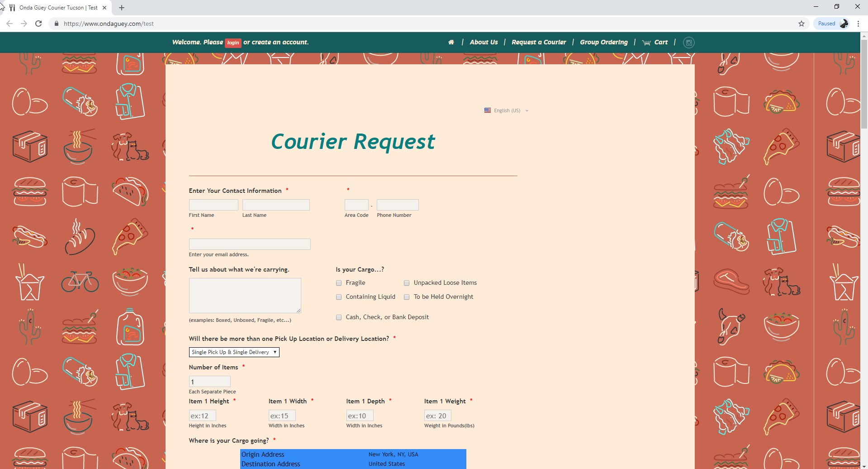The image size is (868, 469).
Task: Click the back navigation arrow
Action: pos(9,24)
